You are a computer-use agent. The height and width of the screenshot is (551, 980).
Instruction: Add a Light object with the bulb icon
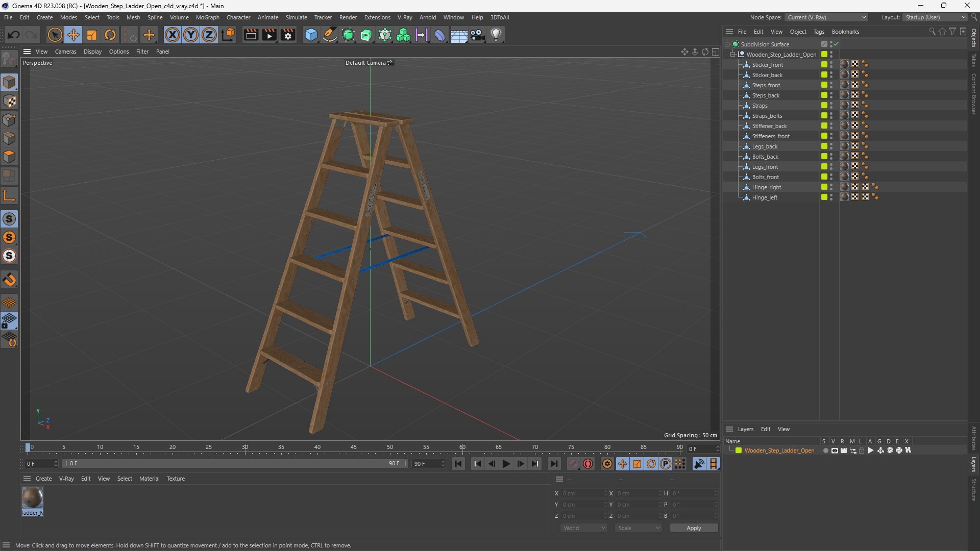coord(496,35)
